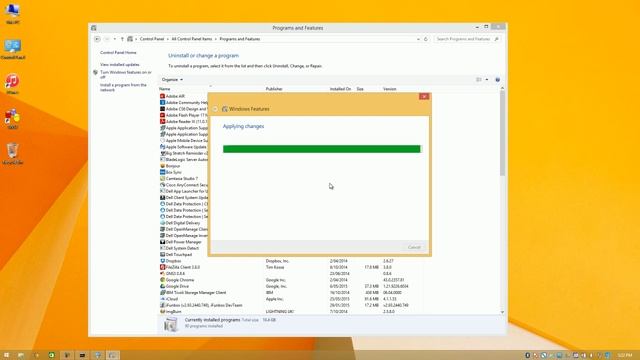Sort by the Version column header
This screenshot has height=360, width=640.
coord(389,89)
